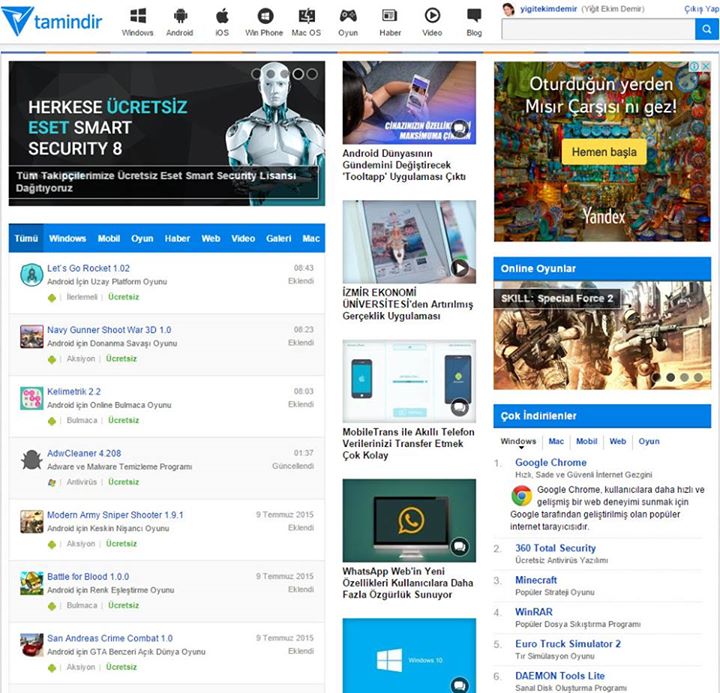Open the Haber news icon
Screen dimensions: 720x693
pos(390,16)
